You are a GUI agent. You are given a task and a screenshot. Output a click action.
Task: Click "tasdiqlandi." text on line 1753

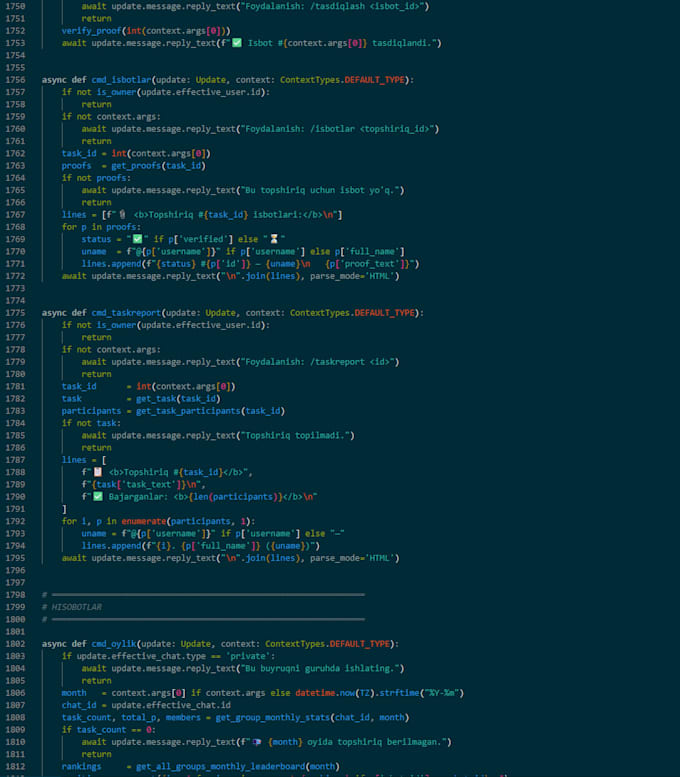pos(401,43)
